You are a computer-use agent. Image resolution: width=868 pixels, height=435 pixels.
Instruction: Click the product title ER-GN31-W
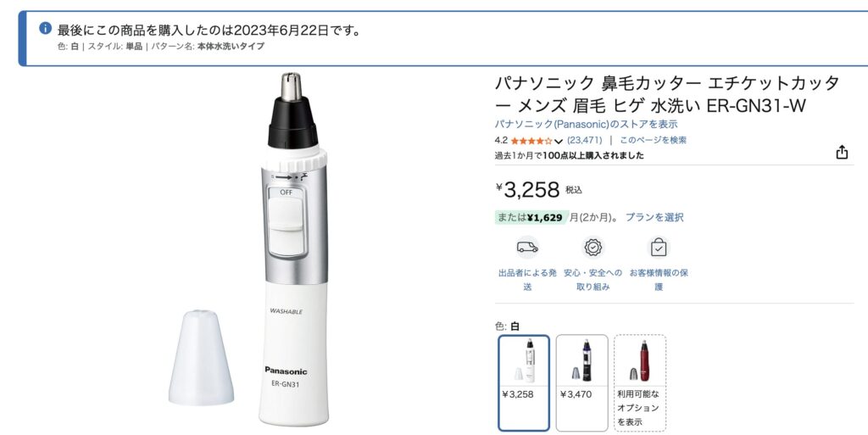(667, 95)
